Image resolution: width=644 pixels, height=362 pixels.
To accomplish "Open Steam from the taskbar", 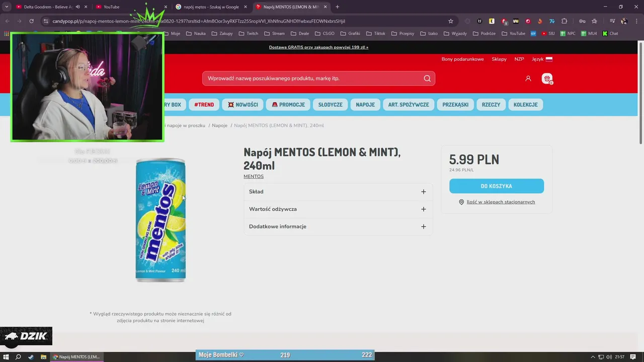I will click(x=31, y=356).
